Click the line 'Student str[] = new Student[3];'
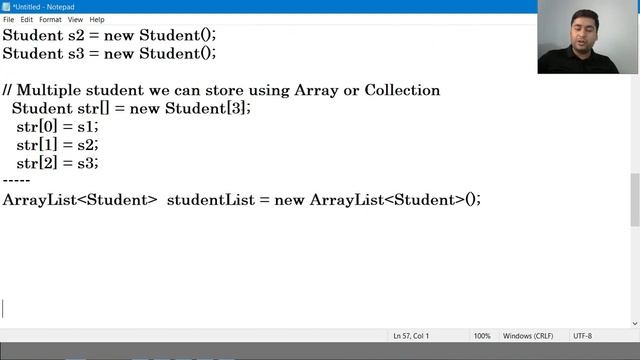Screen dimensions: 640x360 (131, 109)
